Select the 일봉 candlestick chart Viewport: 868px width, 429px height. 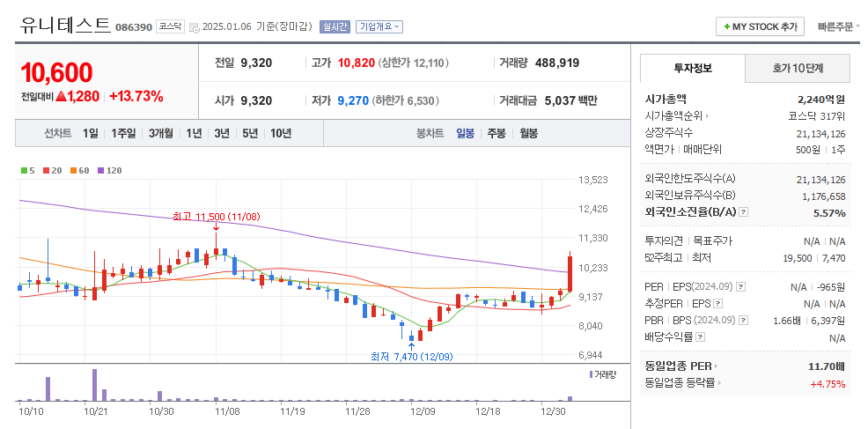click(465, 133)
